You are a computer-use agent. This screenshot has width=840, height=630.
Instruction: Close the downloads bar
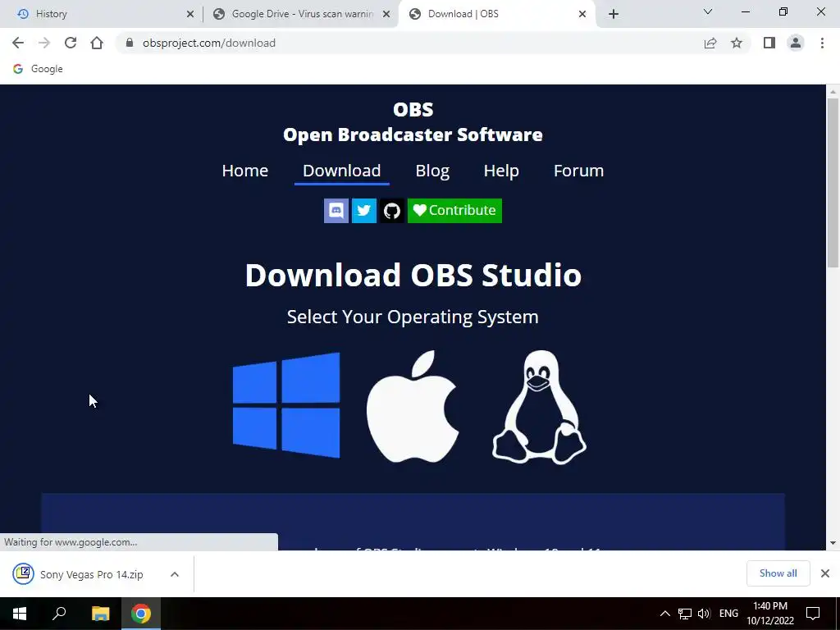click(x=825, y=573)
